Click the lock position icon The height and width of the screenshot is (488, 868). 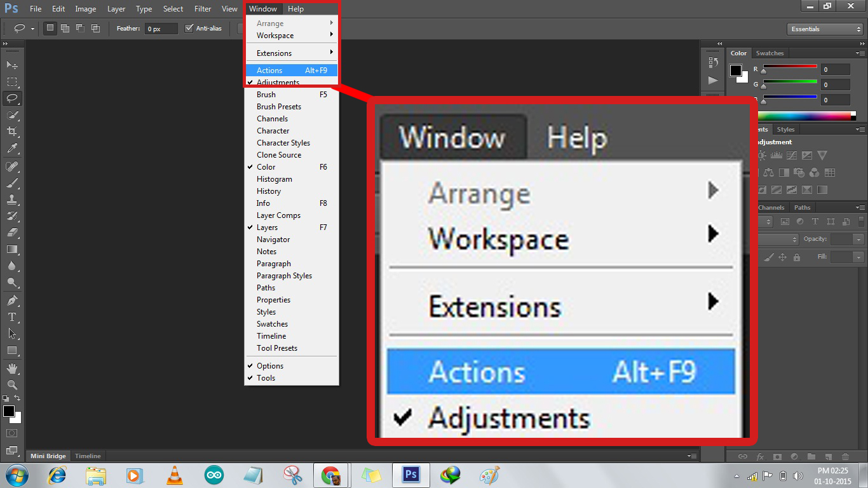point(783,257)
